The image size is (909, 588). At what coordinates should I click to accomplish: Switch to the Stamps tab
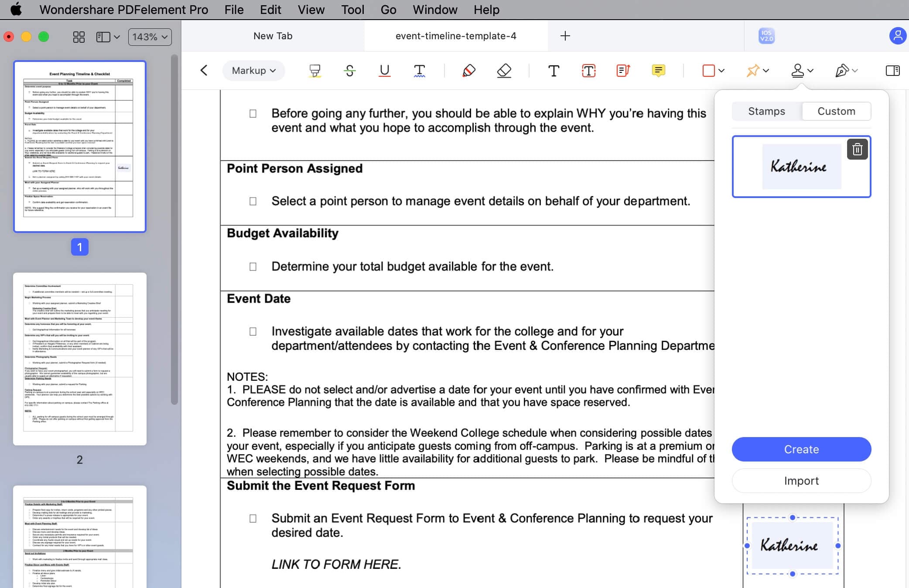pyautogui.click(x=766, y=111)
